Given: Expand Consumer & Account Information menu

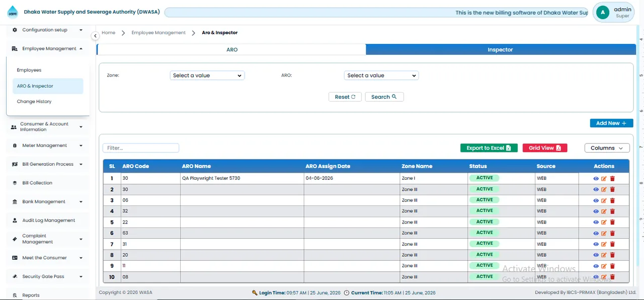Looking at the screenshot, I should pos(81,127).
